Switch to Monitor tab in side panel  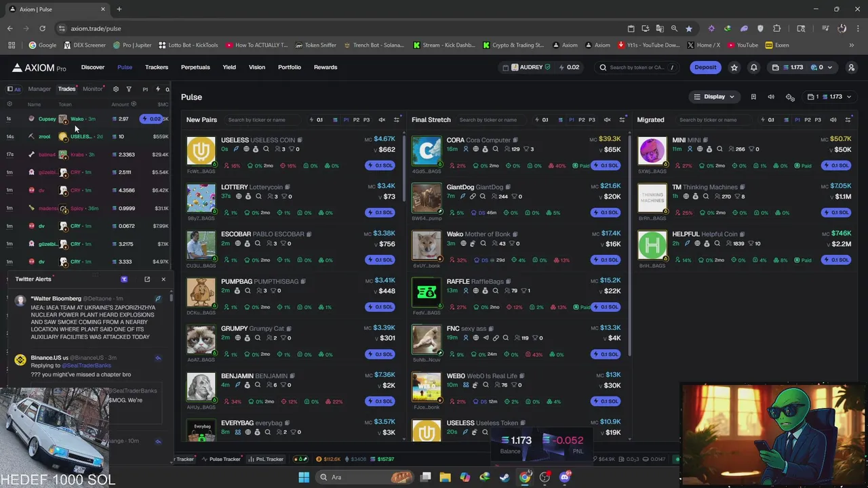tap(92, 89)
